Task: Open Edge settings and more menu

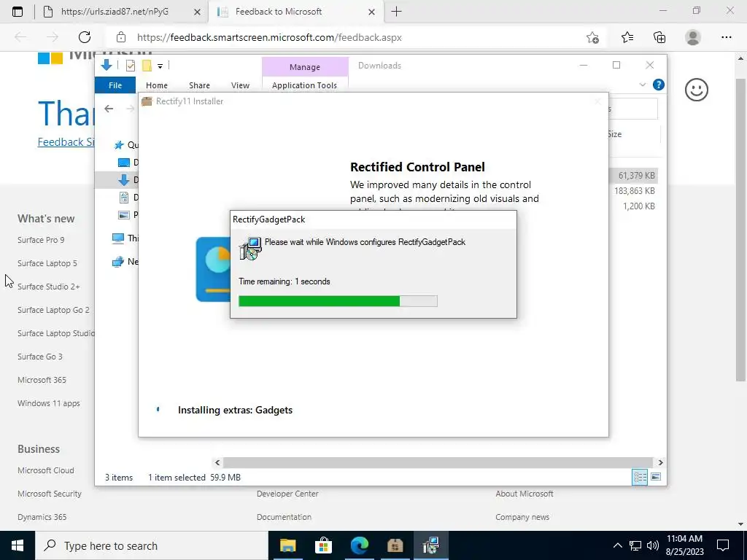Action: (x=726, y=37)
